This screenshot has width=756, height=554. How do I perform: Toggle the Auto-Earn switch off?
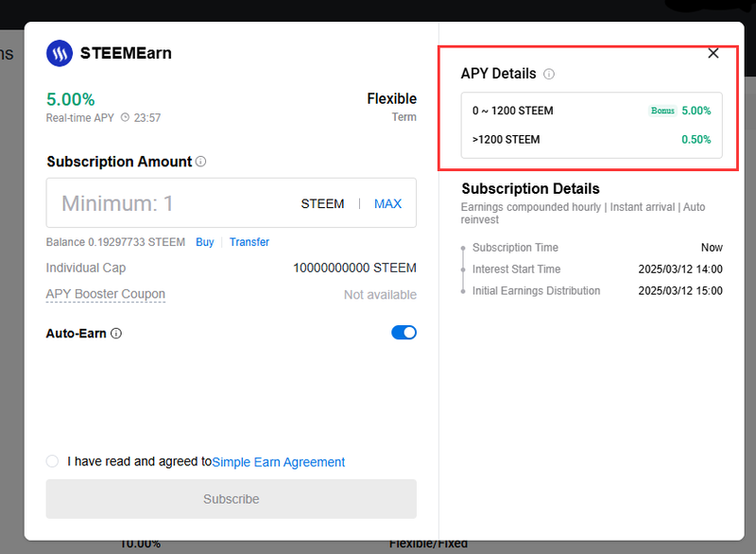click(404, 333)
